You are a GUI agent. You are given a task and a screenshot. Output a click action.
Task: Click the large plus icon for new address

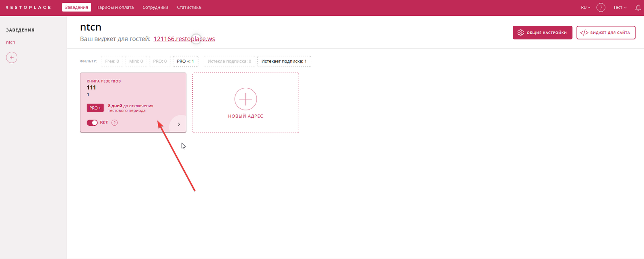(246, 99)
